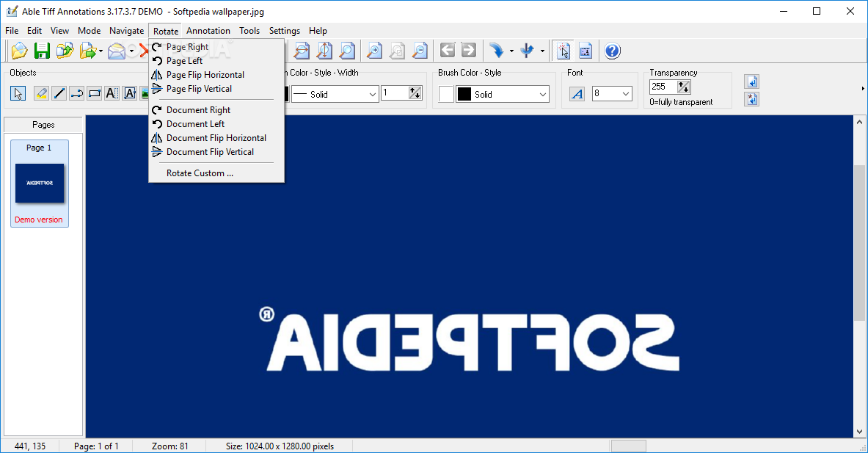The width and height of the screenshot is (868, 453).
Task: Choose Page Right from Rotate menu
Action: point(216,47)
